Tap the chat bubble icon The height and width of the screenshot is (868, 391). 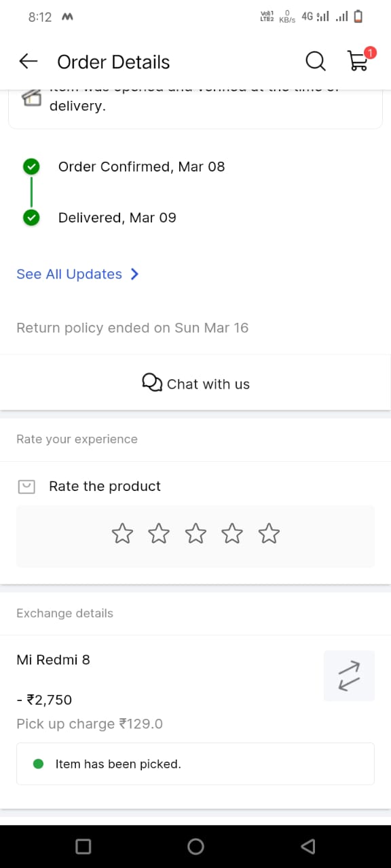[x=152, y=383]
